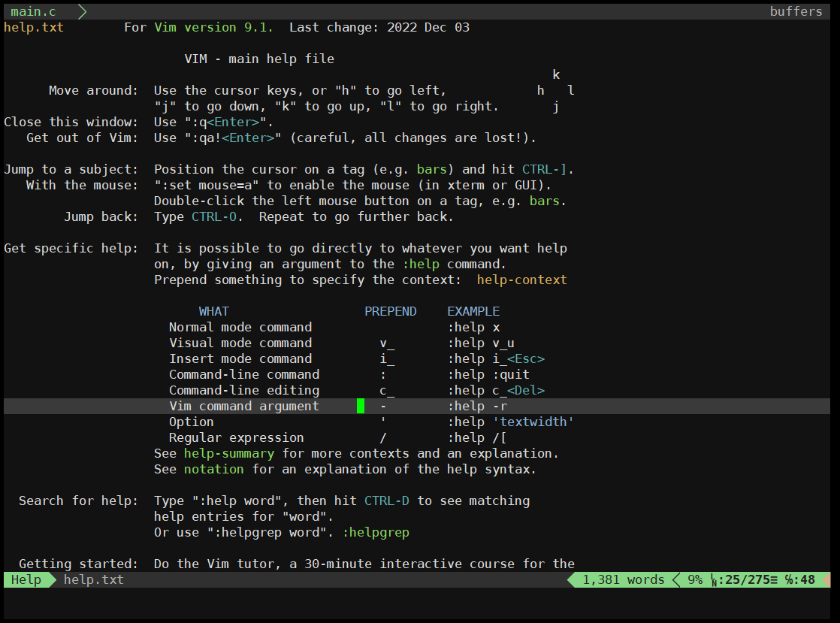Click the 'j' key in movement diagram
Screen dimensions: 840x623
[556, 106]
